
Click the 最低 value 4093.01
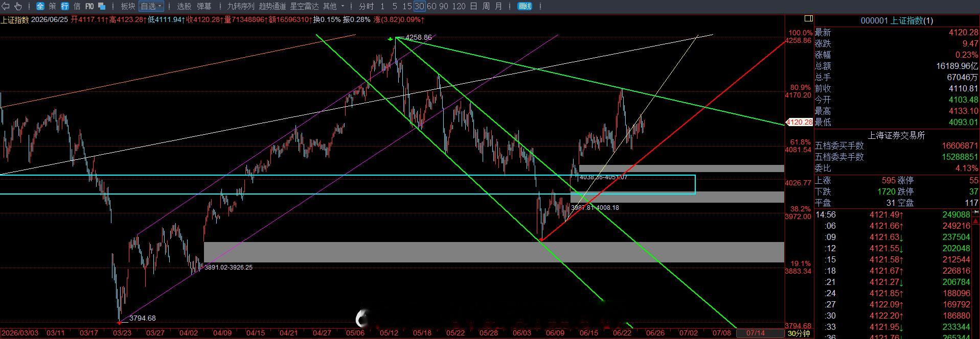click(x=963, y=122)
